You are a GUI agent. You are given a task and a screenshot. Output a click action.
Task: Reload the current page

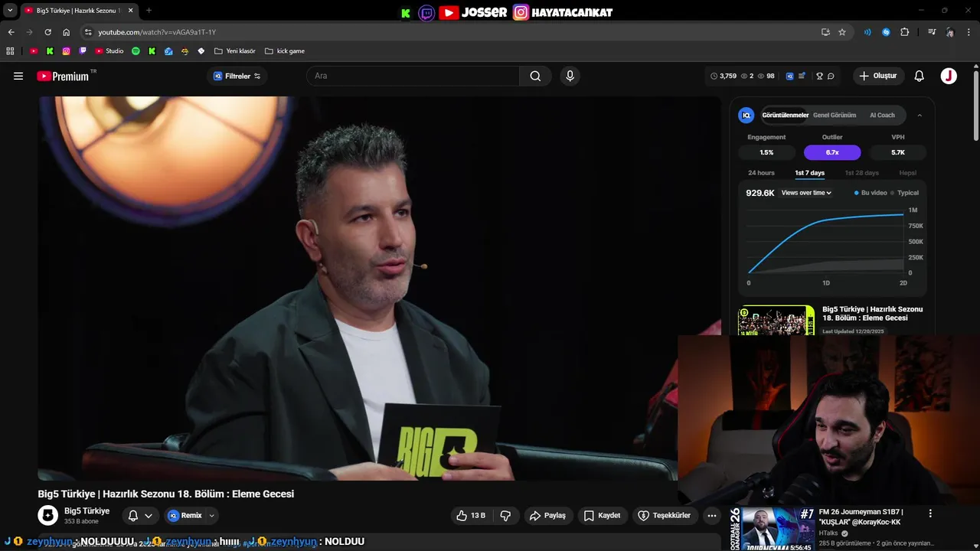(x=48, y=32)
